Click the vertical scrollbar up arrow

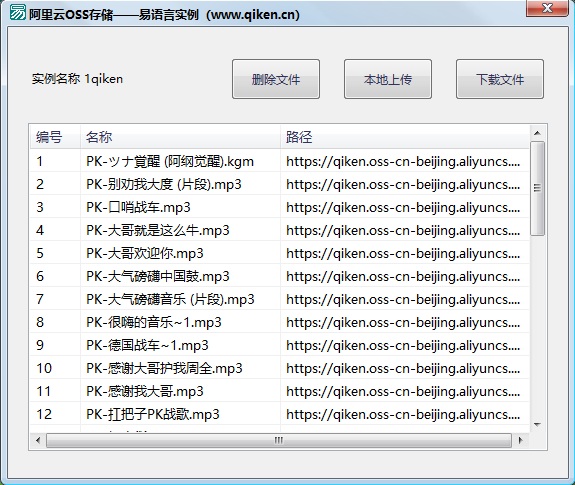coord(538,133)
